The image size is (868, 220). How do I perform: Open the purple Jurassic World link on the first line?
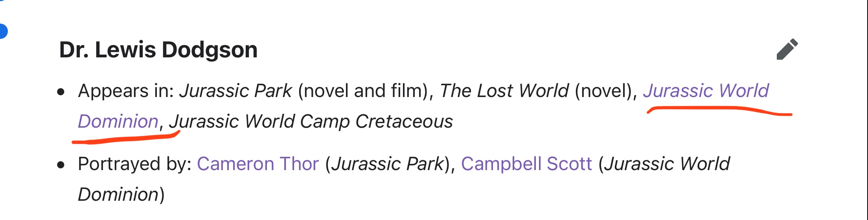point(706,91)
